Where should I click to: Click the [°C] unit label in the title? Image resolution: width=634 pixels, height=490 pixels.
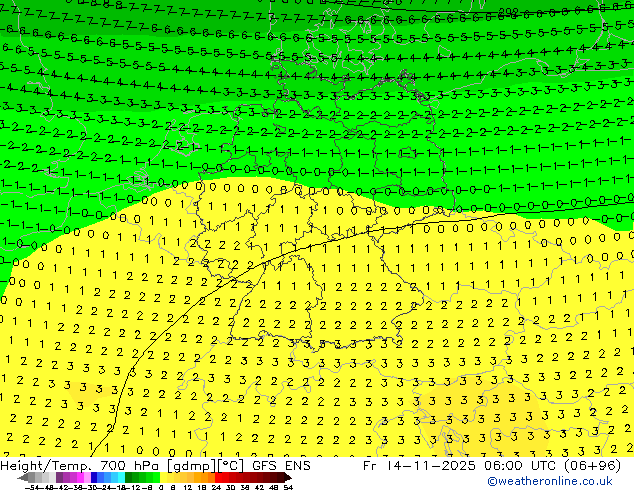point(230,466)
